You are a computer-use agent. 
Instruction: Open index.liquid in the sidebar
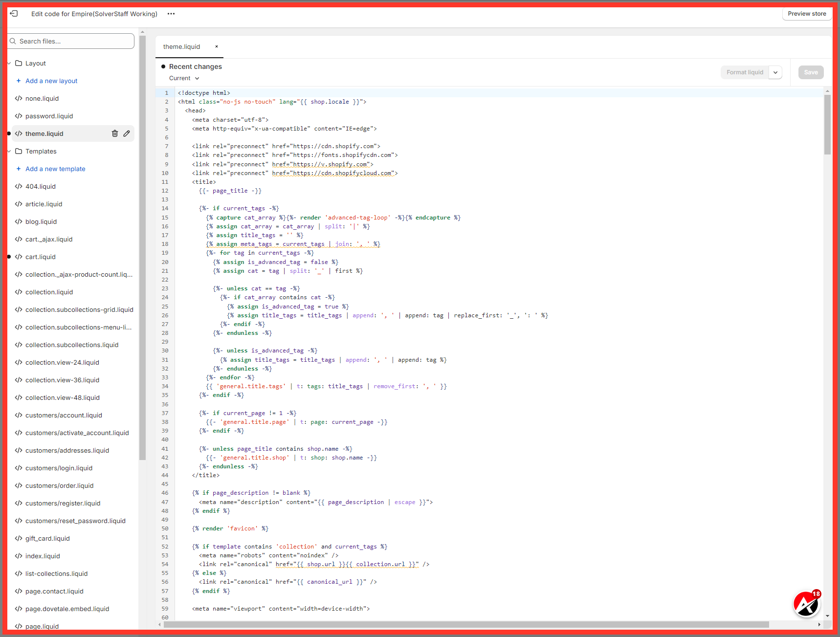coord(43,556)
